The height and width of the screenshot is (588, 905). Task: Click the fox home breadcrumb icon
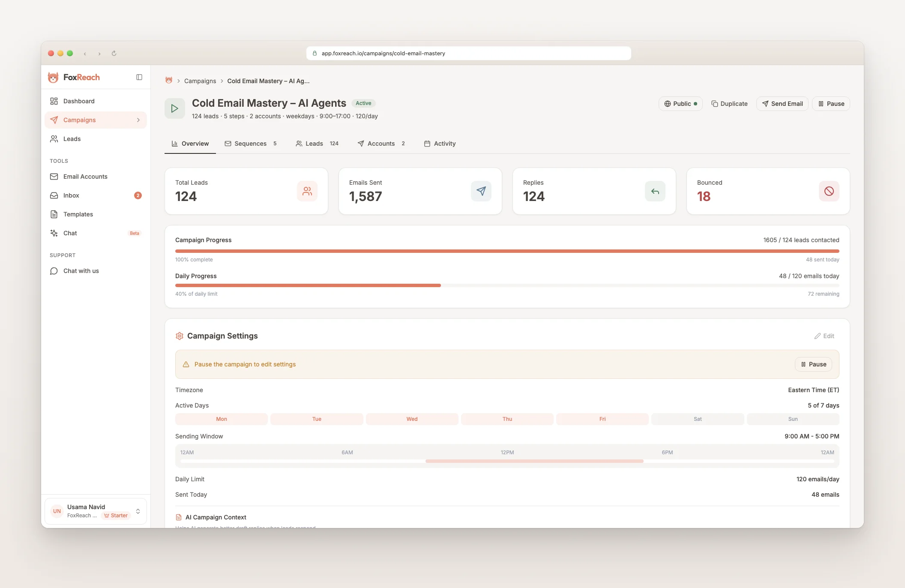(169, 81)
